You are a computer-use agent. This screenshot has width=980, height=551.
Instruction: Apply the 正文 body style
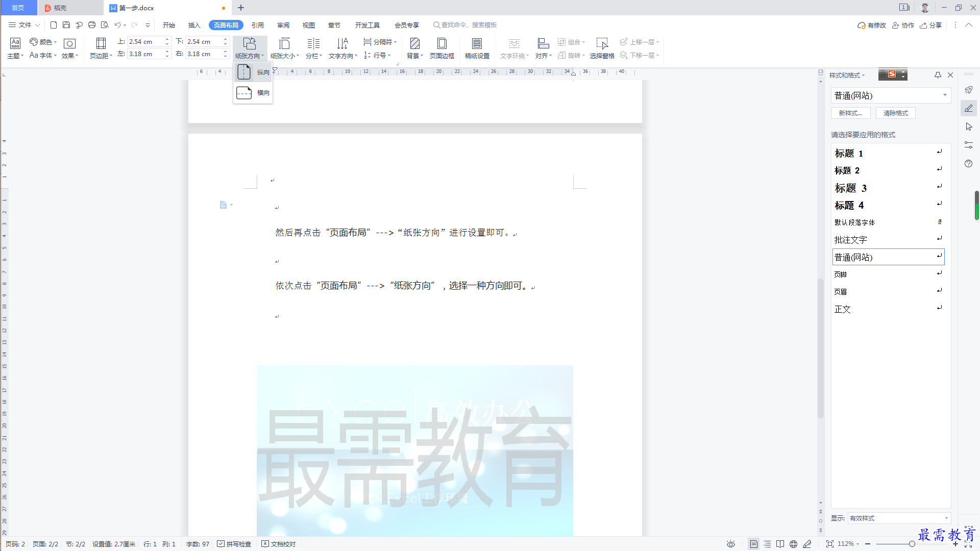[888, 309]
